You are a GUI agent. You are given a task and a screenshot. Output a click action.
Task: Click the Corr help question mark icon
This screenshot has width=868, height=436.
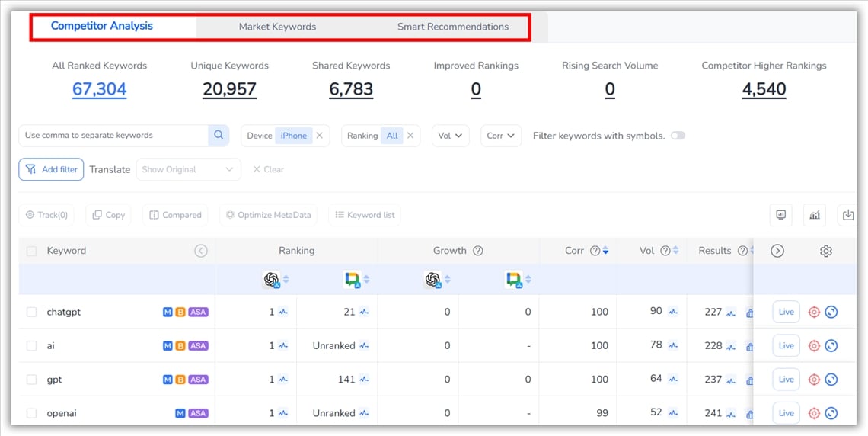point(595,251)
